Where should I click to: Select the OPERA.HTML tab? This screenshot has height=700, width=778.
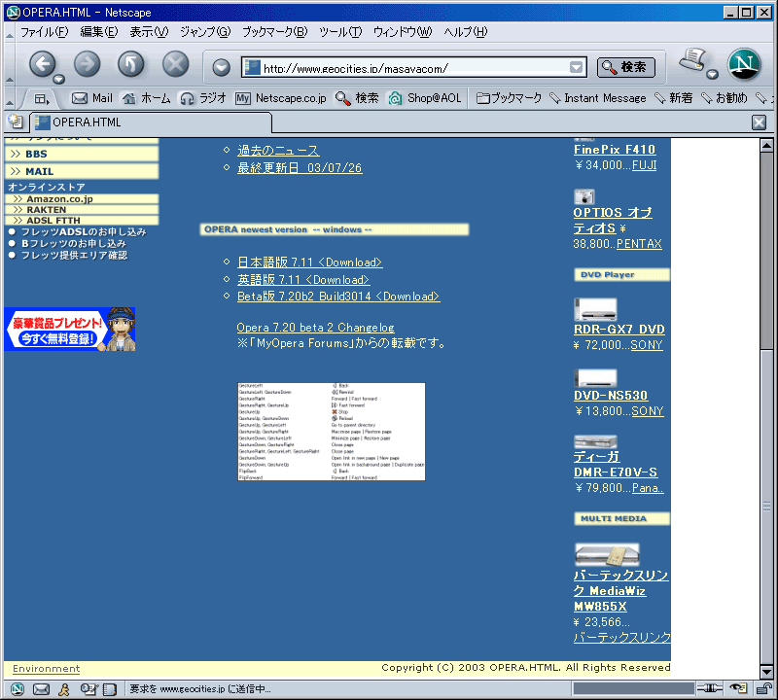(152, 122)
